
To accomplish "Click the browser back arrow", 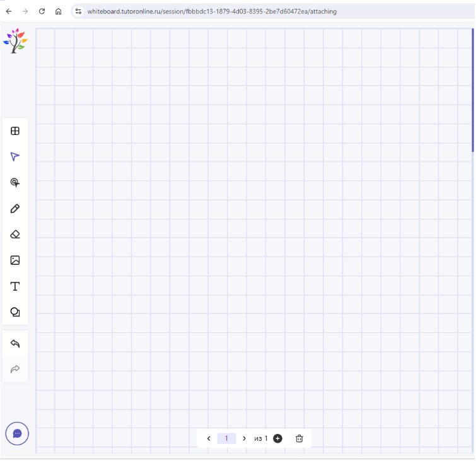I will pyautogui.click(x=9, y=11).
